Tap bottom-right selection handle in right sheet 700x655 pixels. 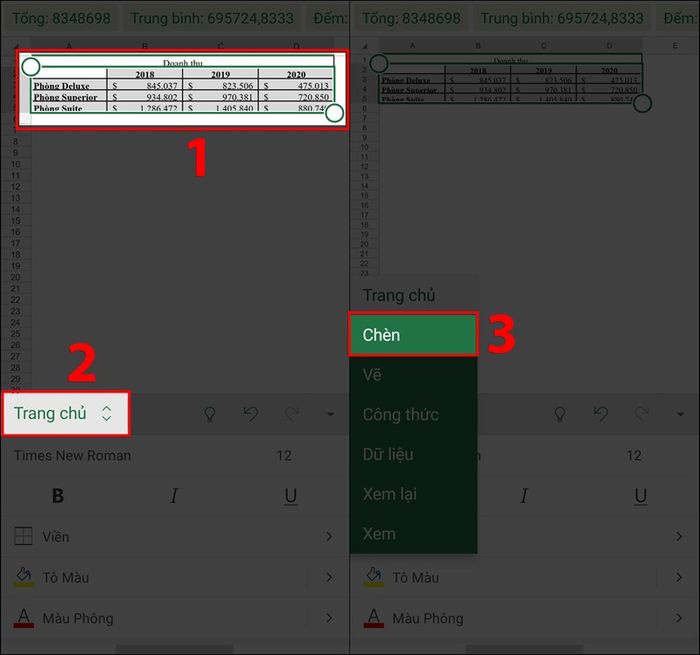click(x=642, y=104)
